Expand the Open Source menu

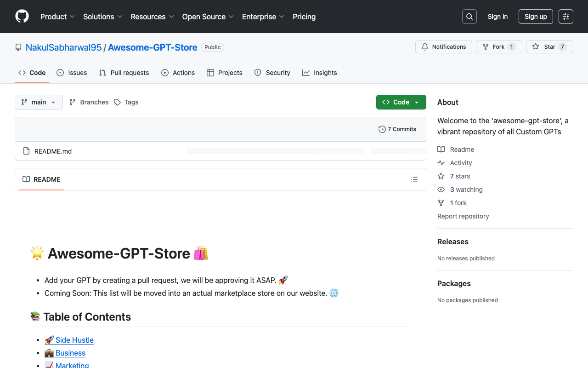[x=208, y=17]
